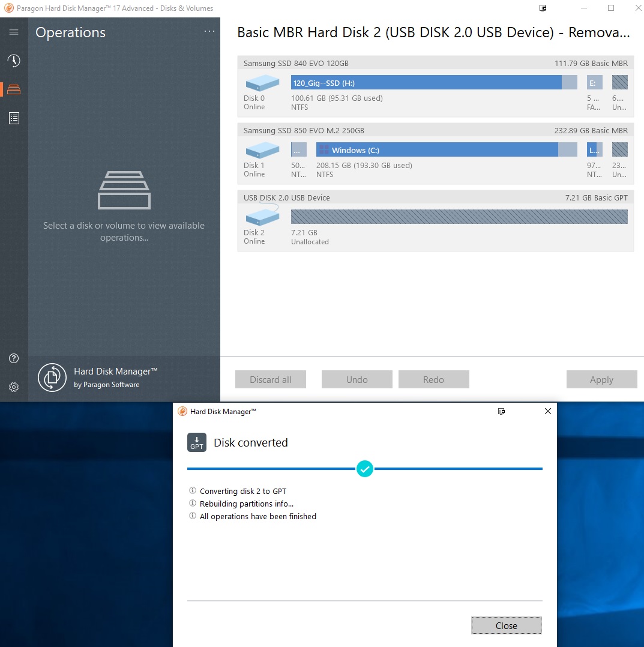Viewport: 644px width, 647px height.
Task: Click the 111.79 GB Basic MBR label
Action: pos(591,63)
